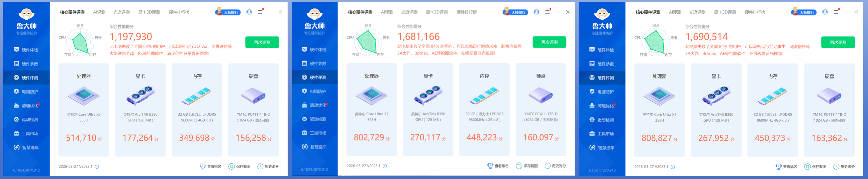Open hamburger menu in the 1,681,166 window
The width and height of the screenshot is (868, 179).
548,12
